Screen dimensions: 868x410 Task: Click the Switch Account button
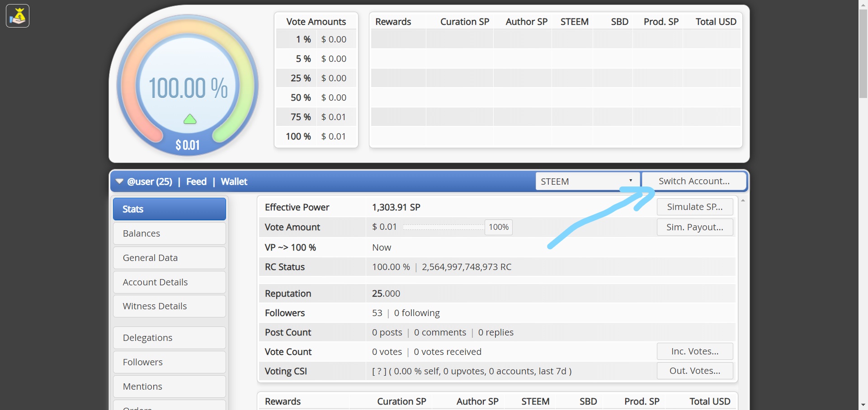tap(694, 181)
